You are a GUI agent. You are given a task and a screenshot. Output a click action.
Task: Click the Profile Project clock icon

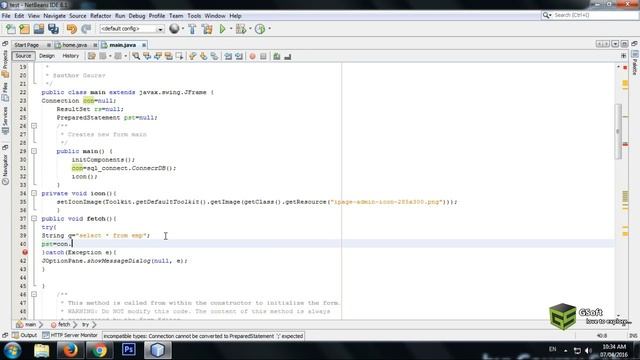tap(260, 29)
